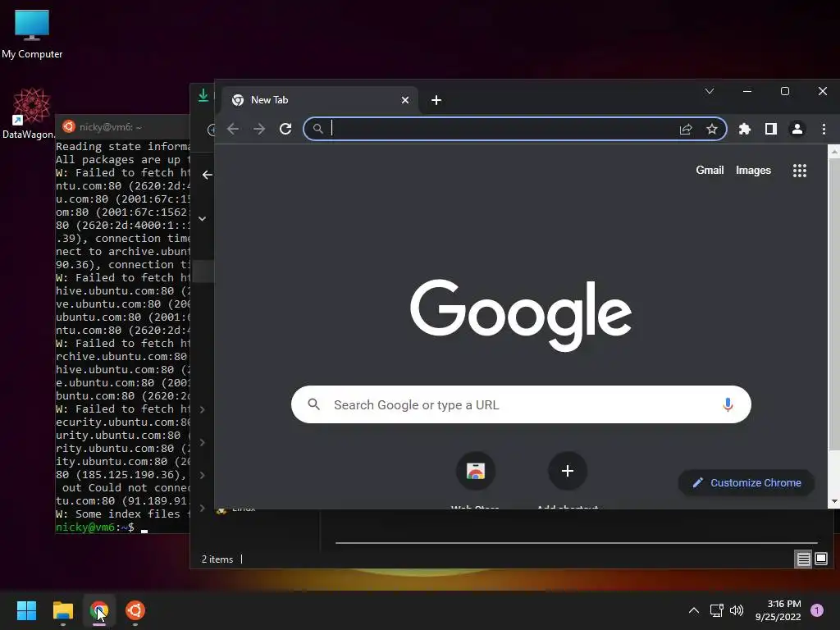Open Chrome three-dot menu
The image size is (840, 630).
(824, 129)
